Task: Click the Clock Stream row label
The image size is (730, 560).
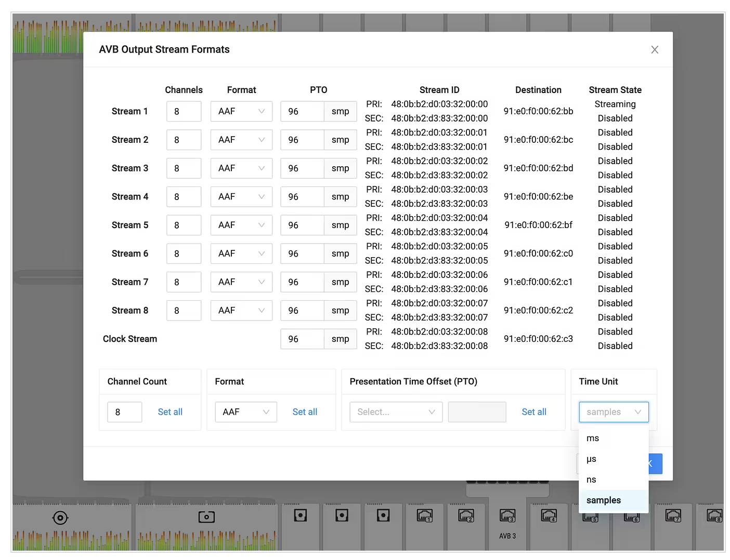Action: [x=130, y=339]
